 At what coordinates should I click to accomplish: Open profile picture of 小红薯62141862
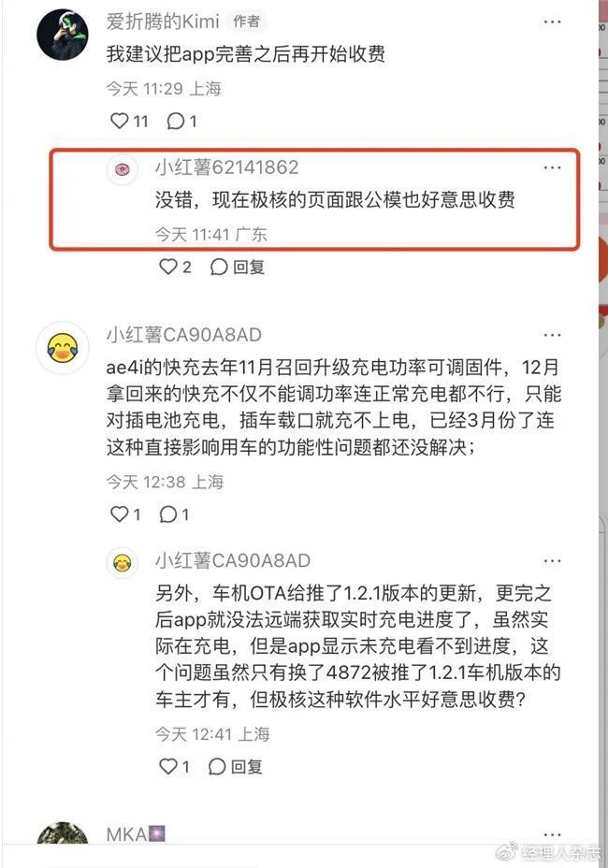122,169
